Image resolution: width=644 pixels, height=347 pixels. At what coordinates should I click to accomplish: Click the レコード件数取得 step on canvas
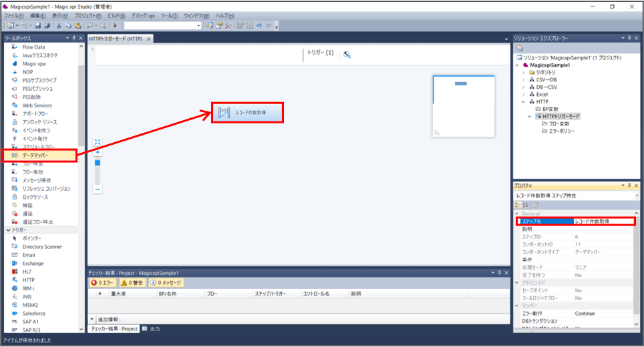(248, 113)
